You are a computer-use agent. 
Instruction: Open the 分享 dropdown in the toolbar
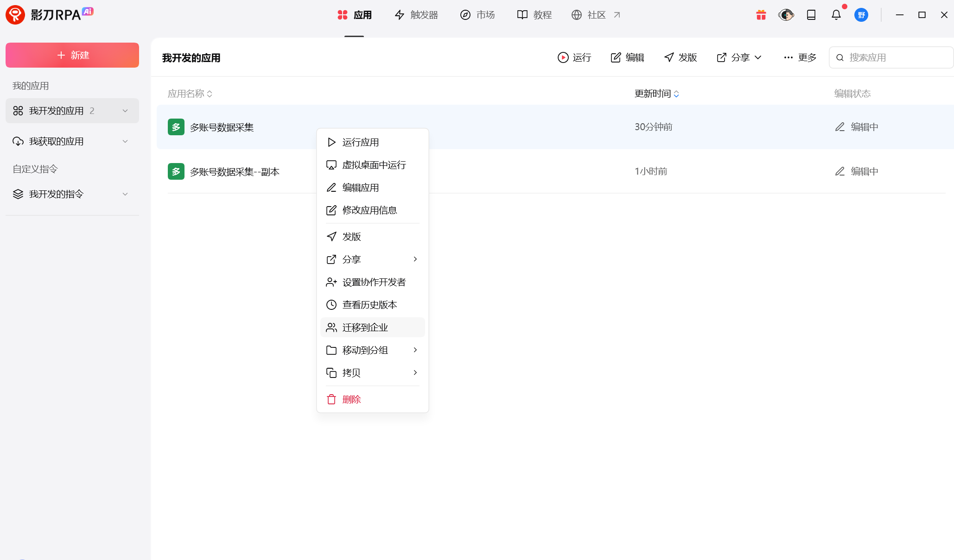coord(738,57)
